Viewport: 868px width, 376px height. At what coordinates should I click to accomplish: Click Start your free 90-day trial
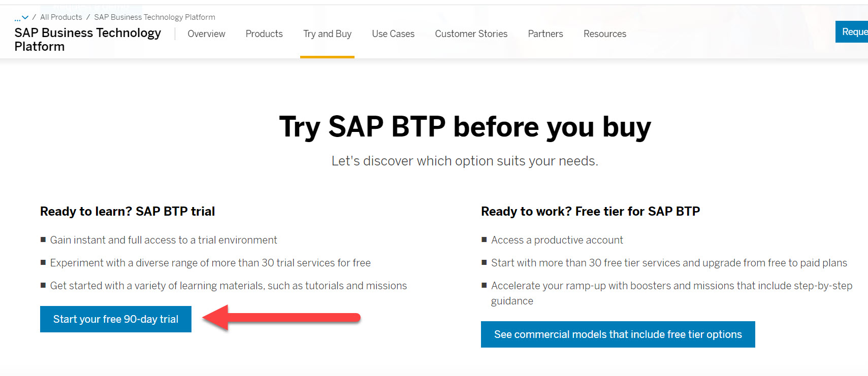[116, 319]
